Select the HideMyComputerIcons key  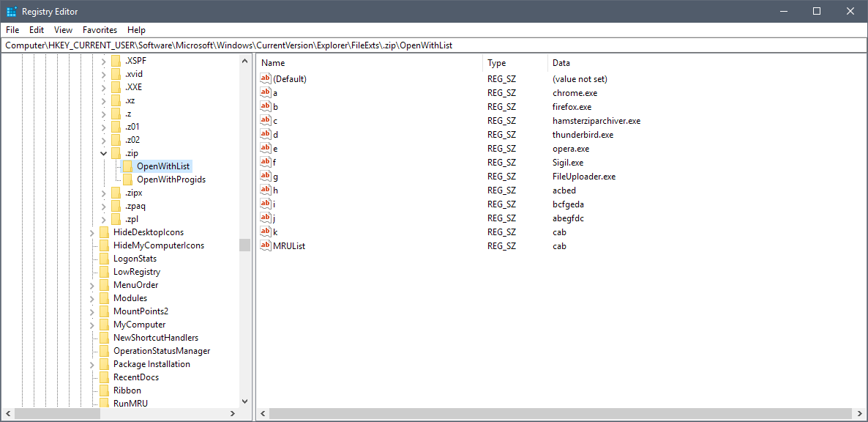pos(159,245)
